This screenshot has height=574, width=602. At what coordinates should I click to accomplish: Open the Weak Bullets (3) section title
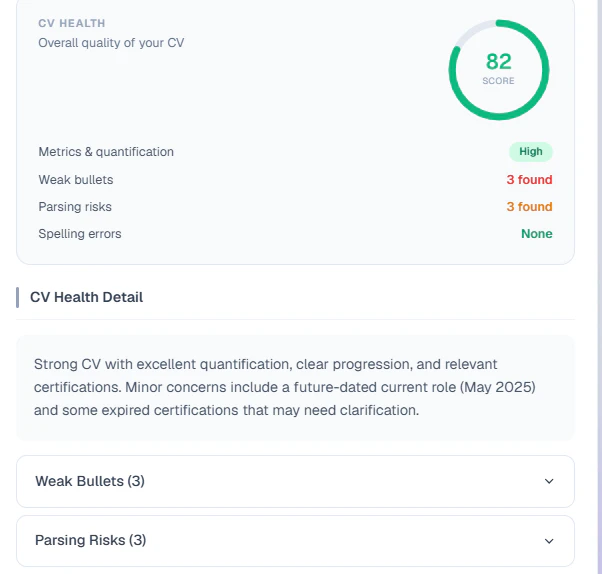tap(90, 481)
